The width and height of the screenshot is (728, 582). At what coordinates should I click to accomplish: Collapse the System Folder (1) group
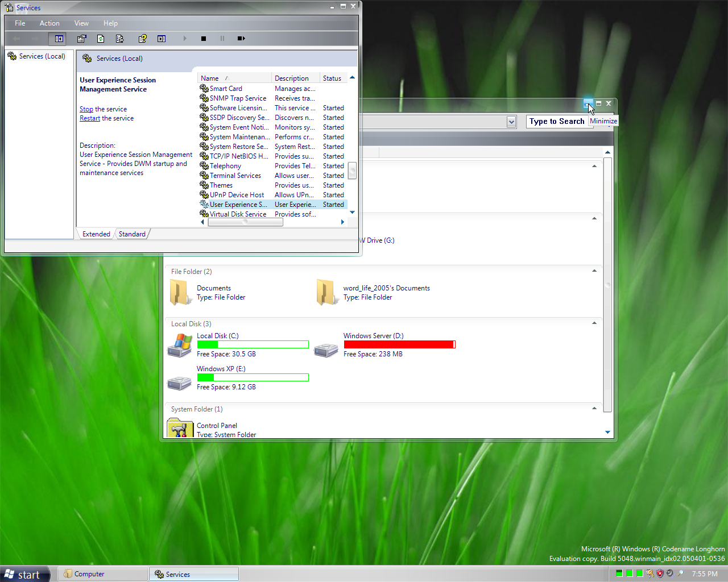[x=594, y=408]
